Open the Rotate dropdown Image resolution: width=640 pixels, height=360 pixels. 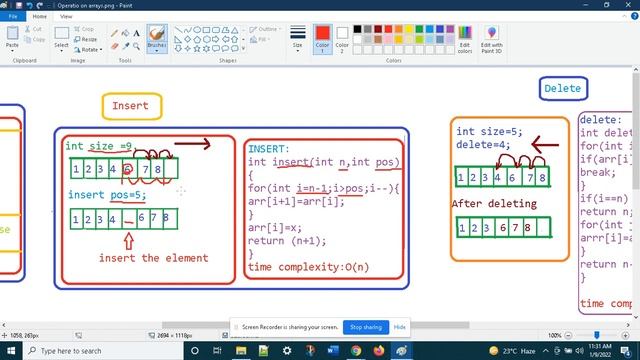pyautogui.click(x=88, y=50)
